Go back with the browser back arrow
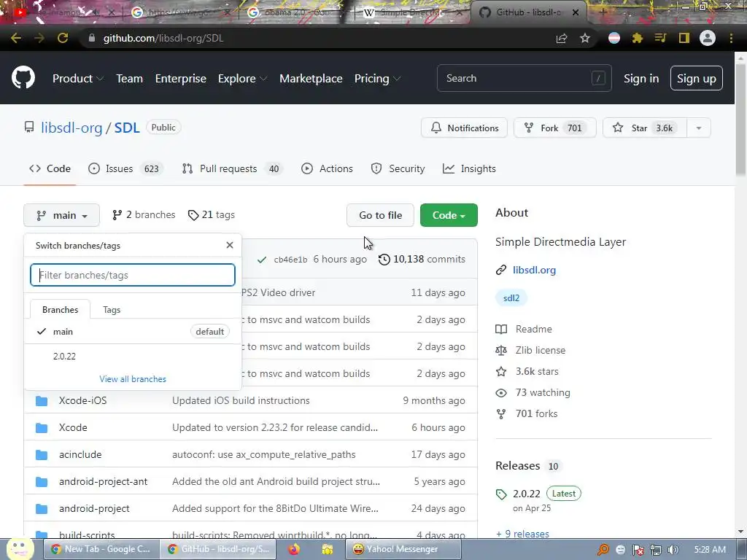The image size is (747, 560). 16,38
